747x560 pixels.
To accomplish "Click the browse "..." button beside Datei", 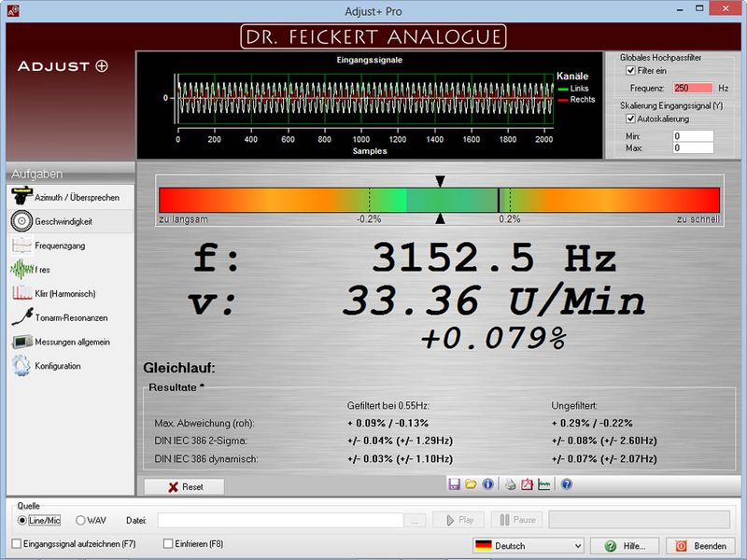I will (415, 521).
